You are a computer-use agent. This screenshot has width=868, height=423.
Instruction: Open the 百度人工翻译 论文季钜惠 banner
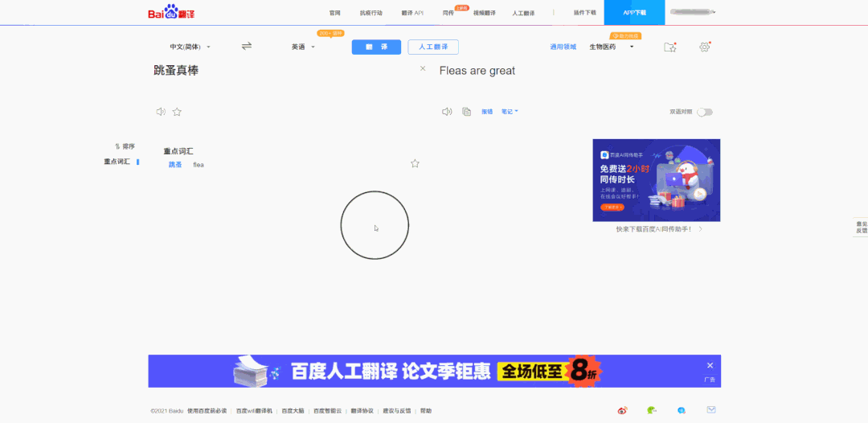pyautogui.click(x=435, y=371)
